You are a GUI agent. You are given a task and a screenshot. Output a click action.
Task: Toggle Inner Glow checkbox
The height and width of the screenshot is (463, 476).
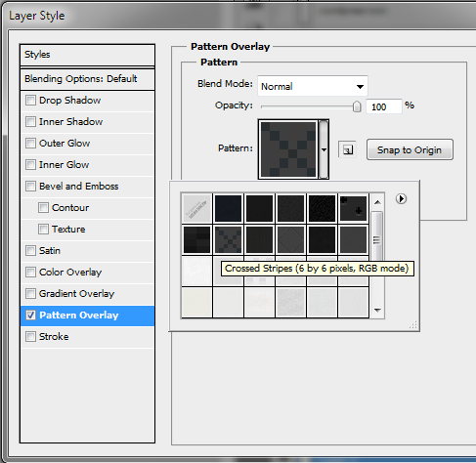[x=30, y=164]
